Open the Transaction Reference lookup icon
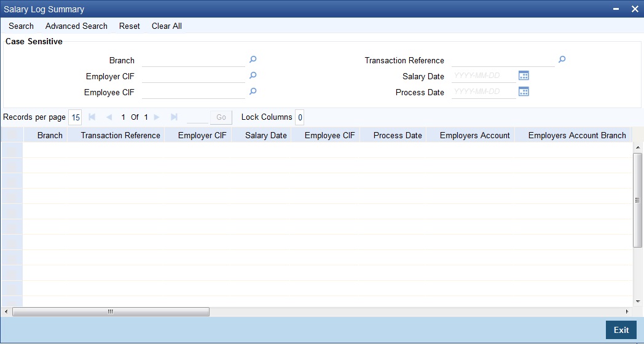Screen dimensions: 644x344 pos(562,60)
